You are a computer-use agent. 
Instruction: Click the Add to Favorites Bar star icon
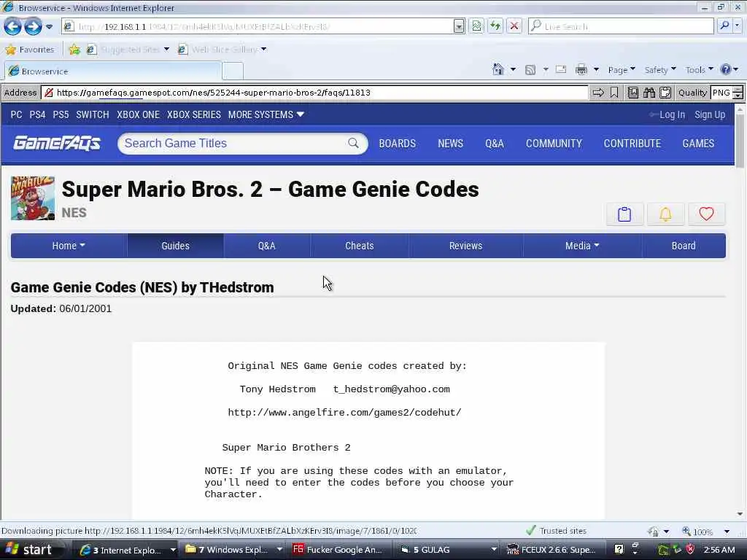click(x=74, y=50)
